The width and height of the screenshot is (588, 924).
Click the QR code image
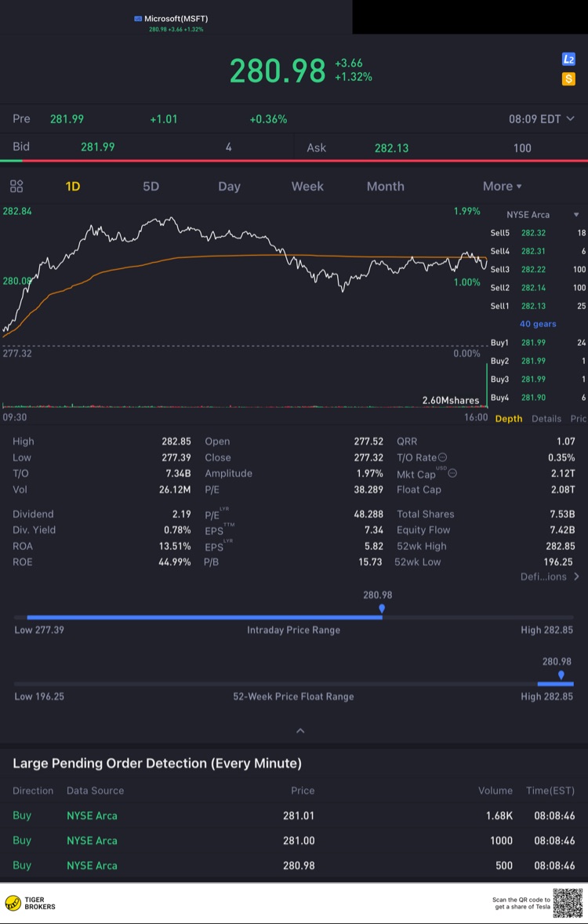pyautogui.click(x=568, y=903)
